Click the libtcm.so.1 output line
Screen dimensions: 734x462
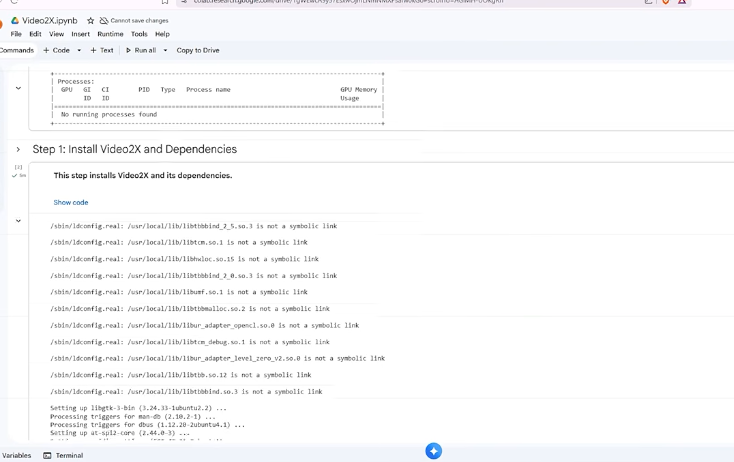click(179, 242)
